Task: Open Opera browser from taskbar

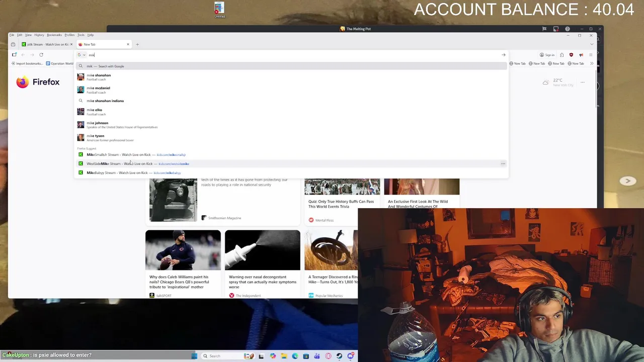Action: (x=328, y=356)
